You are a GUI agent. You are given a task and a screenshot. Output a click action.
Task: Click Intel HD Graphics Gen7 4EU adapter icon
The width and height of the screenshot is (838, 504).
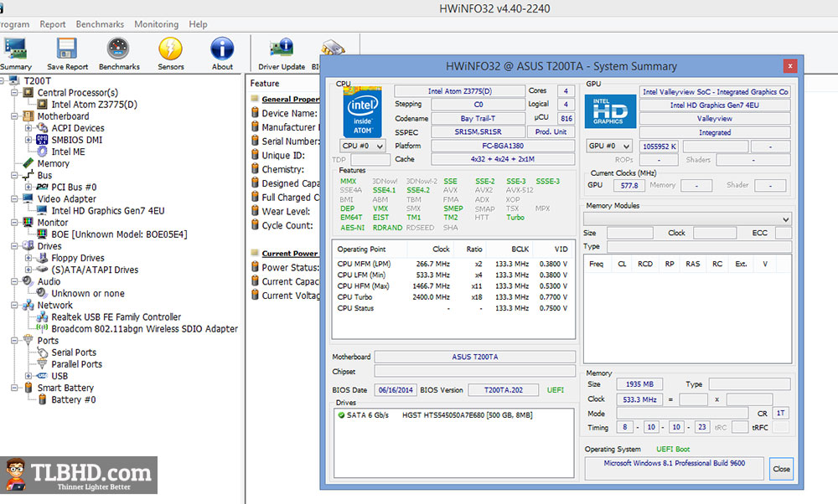42,210
